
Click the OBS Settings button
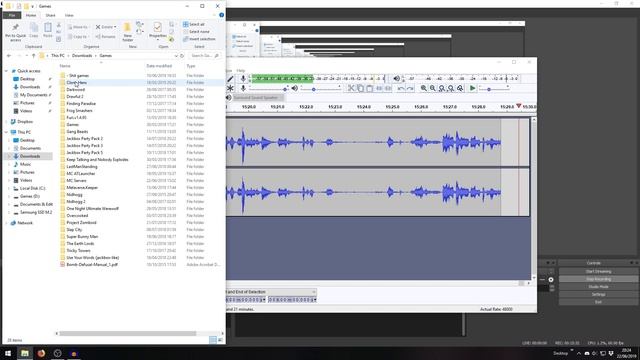(598, 294)
